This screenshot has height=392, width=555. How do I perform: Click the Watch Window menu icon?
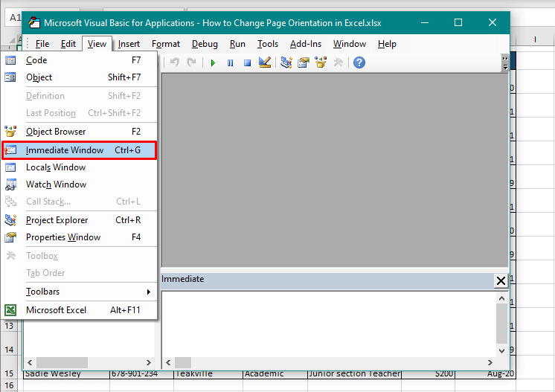10,184
